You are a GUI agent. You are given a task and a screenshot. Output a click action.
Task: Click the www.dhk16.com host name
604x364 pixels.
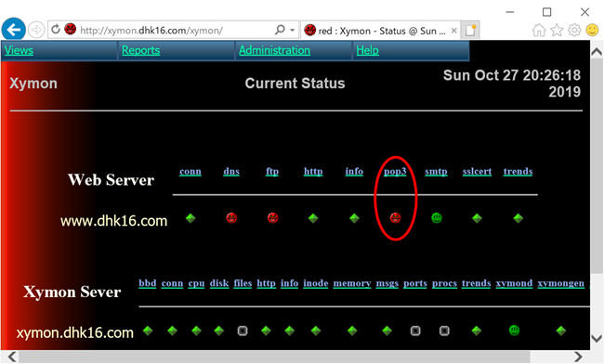(114, 221)
